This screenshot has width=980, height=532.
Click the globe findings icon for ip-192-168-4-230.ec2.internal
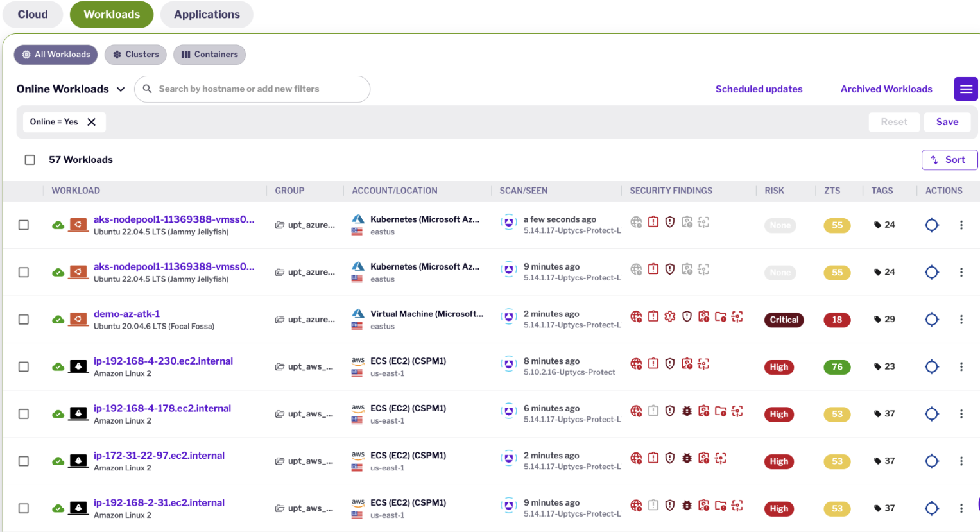point(636,364)
